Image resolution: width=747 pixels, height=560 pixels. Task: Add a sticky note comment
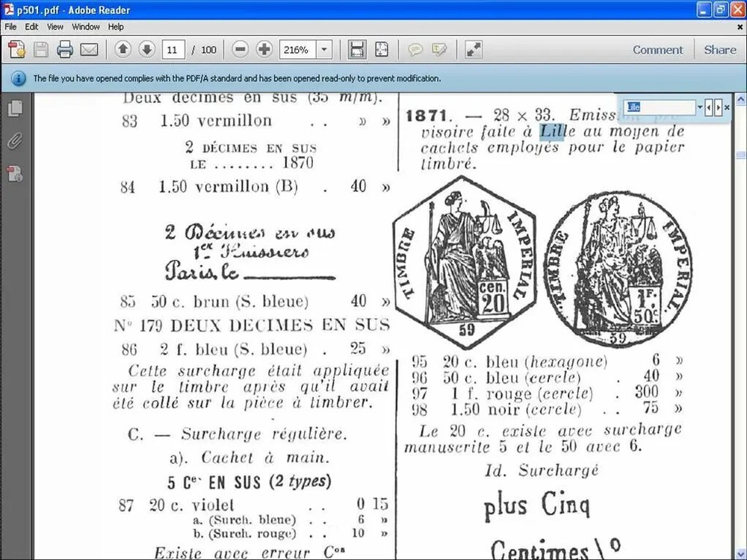tap(415, 50)
